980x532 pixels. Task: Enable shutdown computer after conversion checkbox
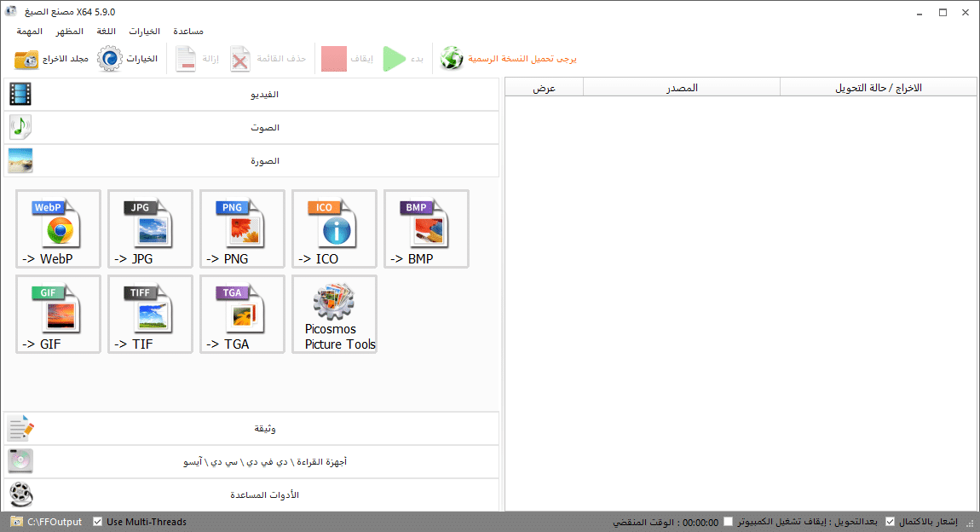point(728,522)
